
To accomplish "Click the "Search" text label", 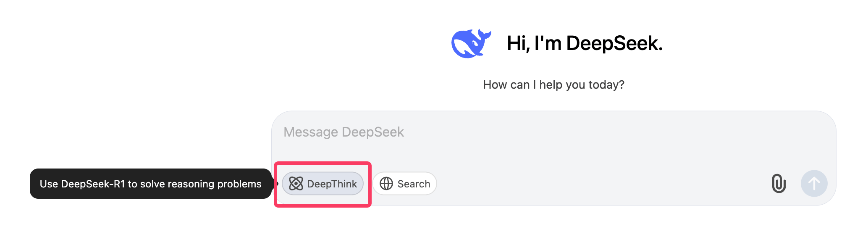I will pos(414,184).
